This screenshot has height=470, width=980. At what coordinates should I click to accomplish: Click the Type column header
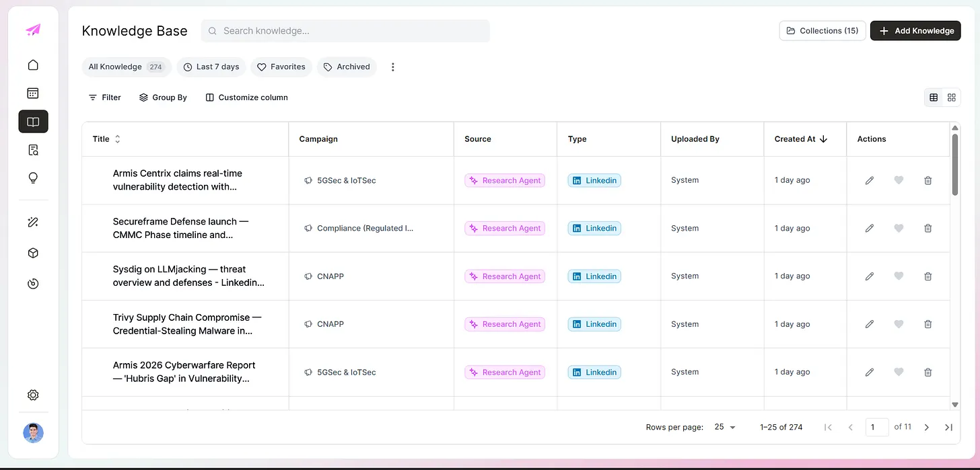coord(577,139)
